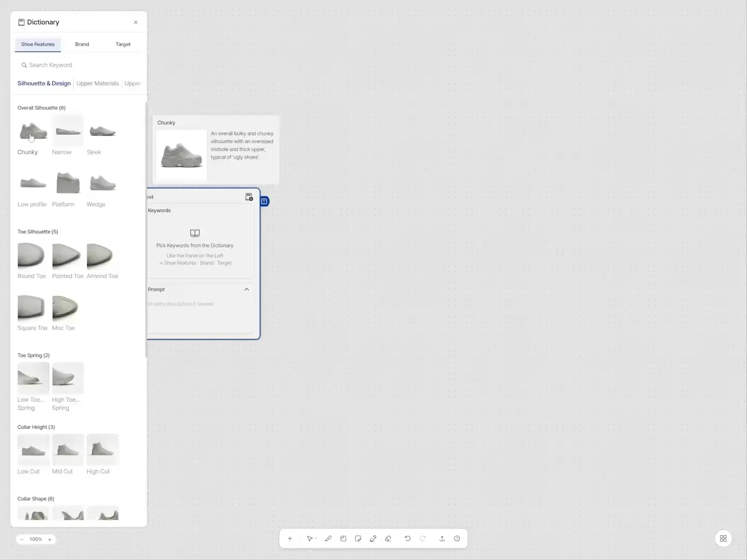Click the Search Keyword field
Image resolution: width=747 pixels, height=560 pixels.
(x=78, y=65)
